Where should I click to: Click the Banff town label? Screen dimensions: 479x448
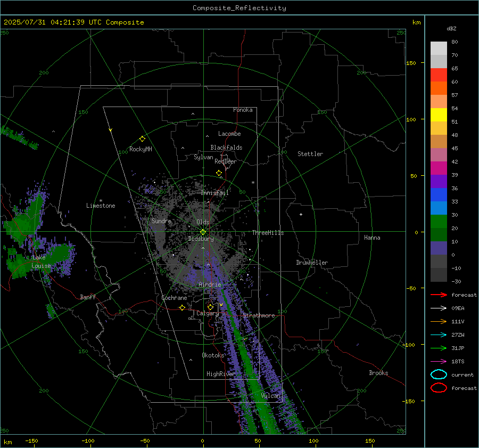coord(88,297)
